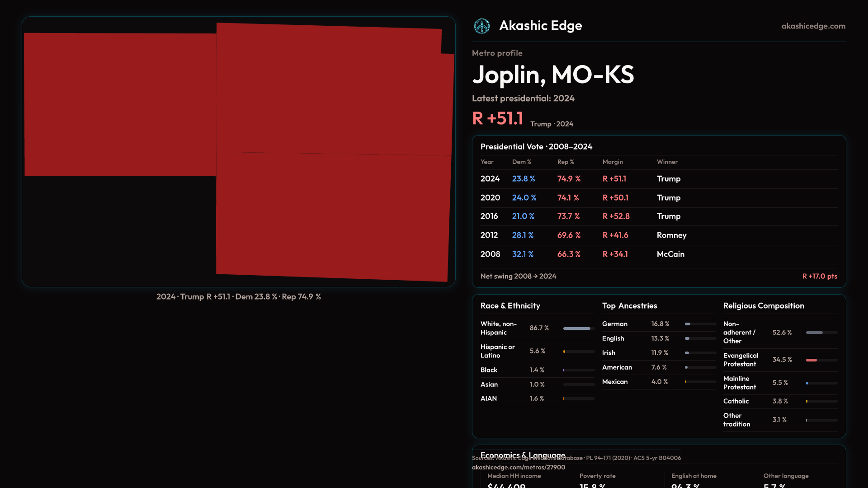Click the Non-adherent / Other bar

(814, 333)
